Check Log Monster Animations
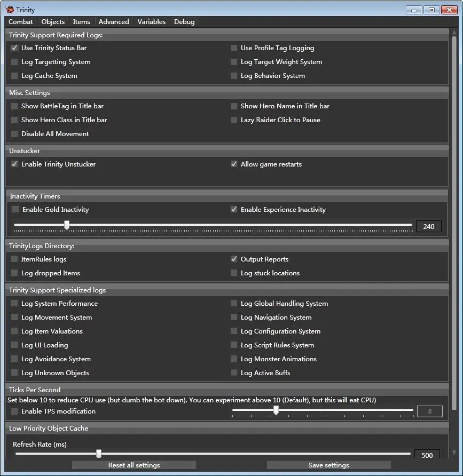463x476 pixels. click(x=233, y=359)
